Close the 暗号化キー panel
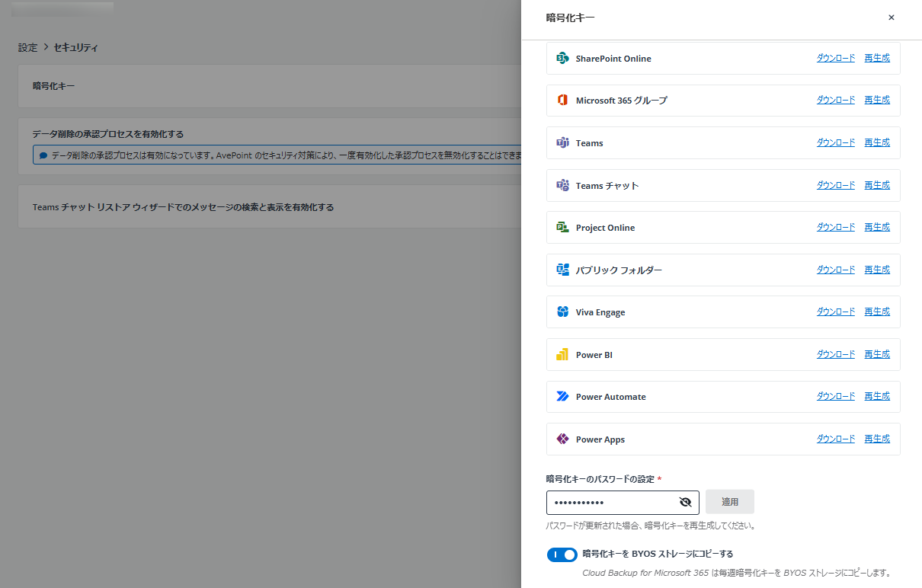 pyautogui.click(x=892, y=18)
